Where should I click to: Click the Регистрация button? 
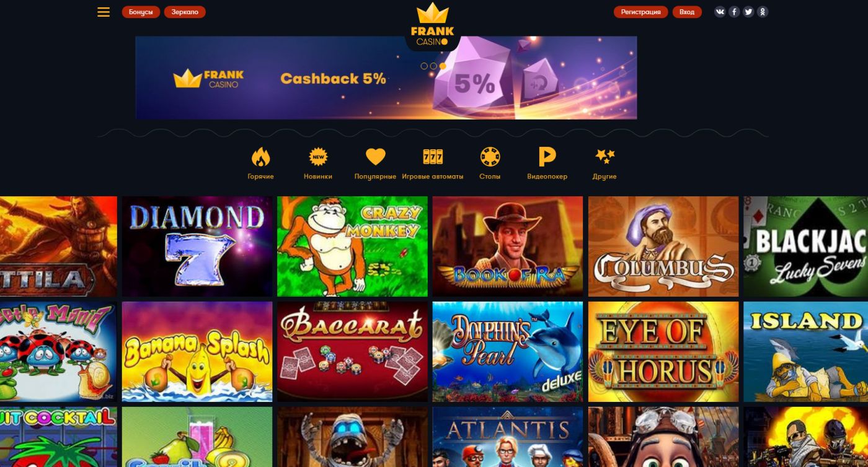pyautogui.click(x=641, y=12)
